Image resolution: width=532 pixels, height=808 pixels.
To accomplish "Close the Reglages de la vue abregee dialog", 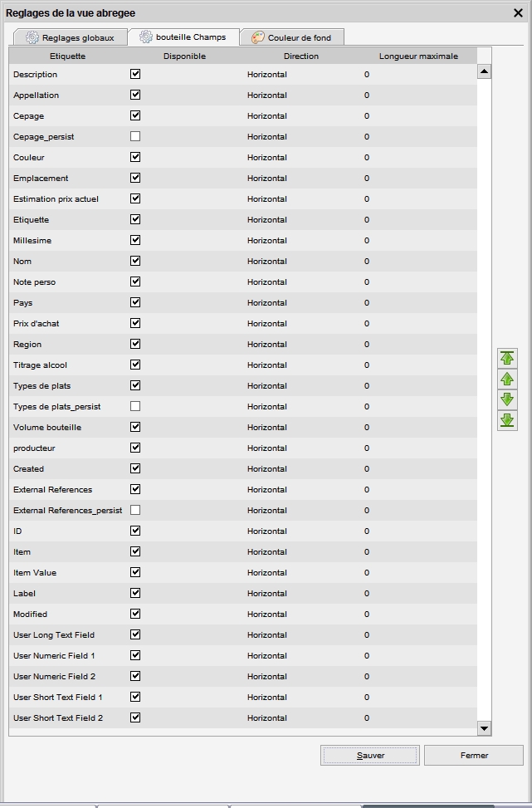I will 518,13.
